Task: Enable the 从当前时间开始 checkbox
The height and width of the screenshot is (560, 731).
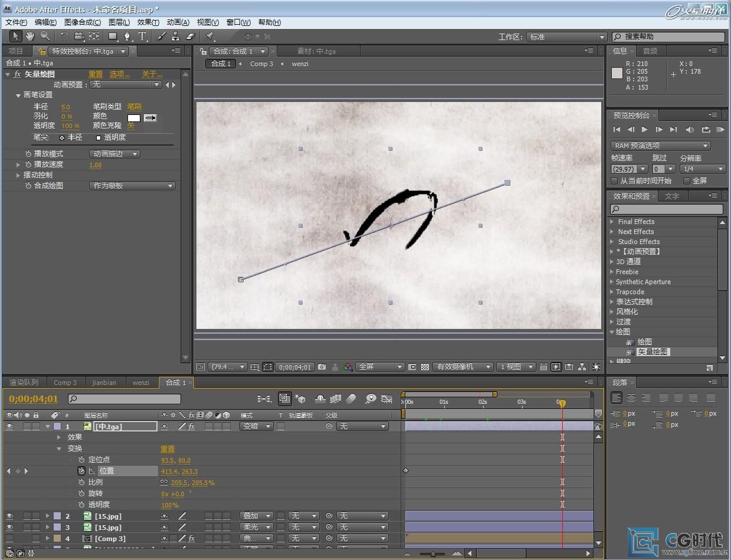Action: click(614, 181)
